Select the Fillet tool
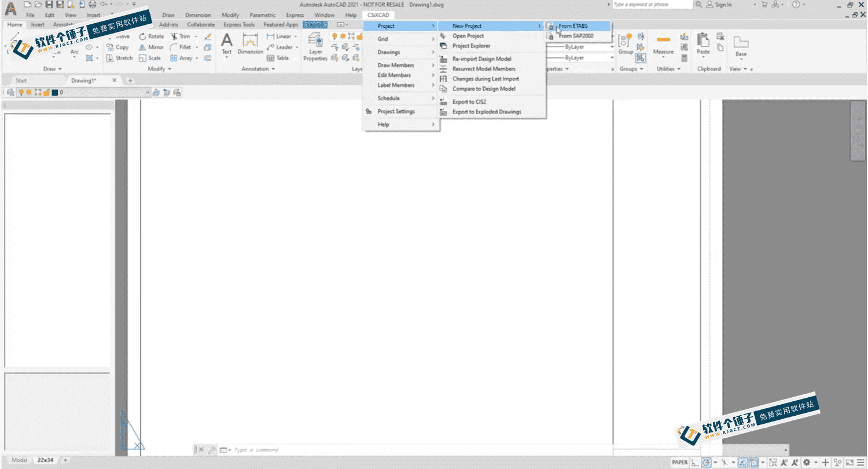This screenshot has width=868, height=469. (181, 47)
